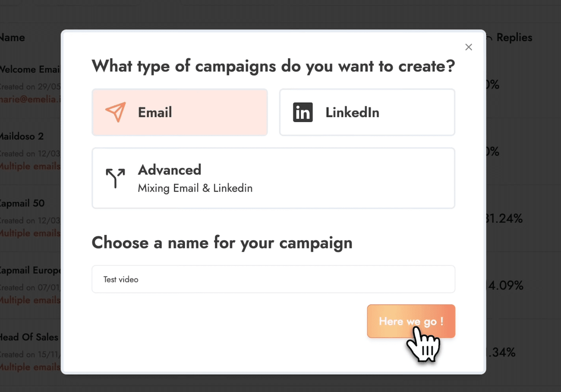The width and height of the screenshot is (561, 392).
Task: Click the LinkedIn logo icon
Action: point(303,112)
